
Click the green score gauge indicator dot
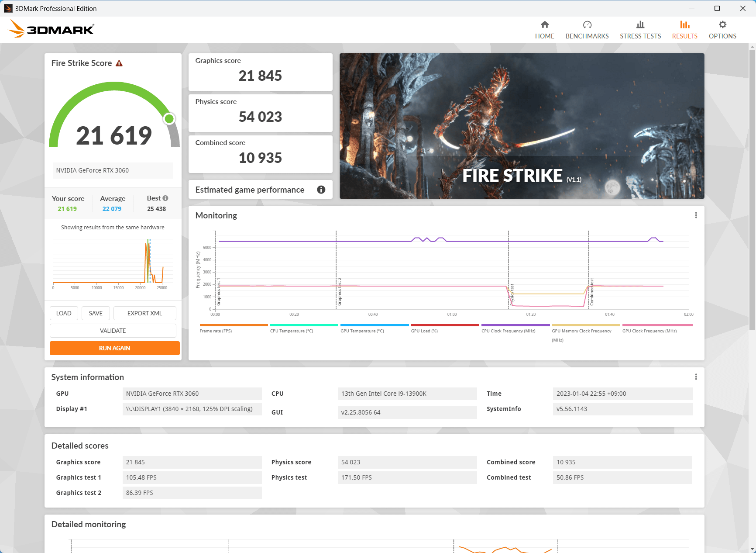[169, 119]
